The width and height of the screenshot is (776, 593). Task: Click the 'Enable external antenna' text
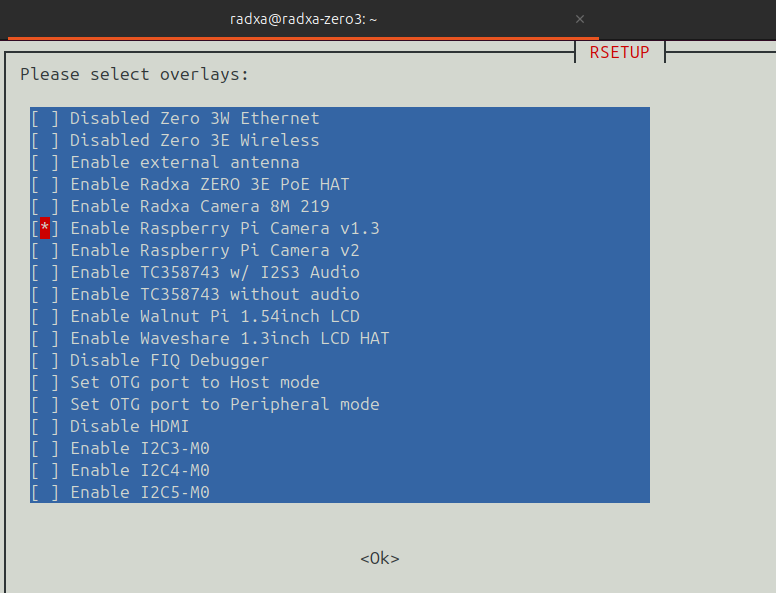[185, 162]
